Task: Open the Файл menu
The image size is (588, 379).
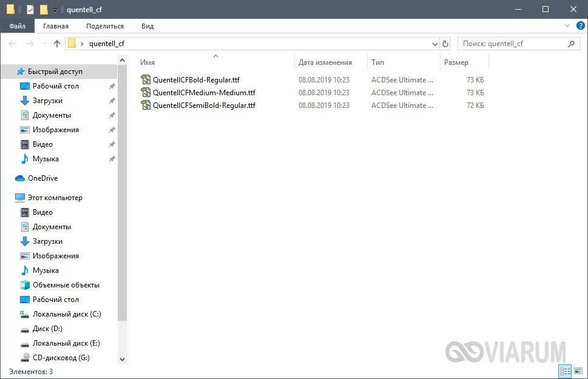Action: 17,26
